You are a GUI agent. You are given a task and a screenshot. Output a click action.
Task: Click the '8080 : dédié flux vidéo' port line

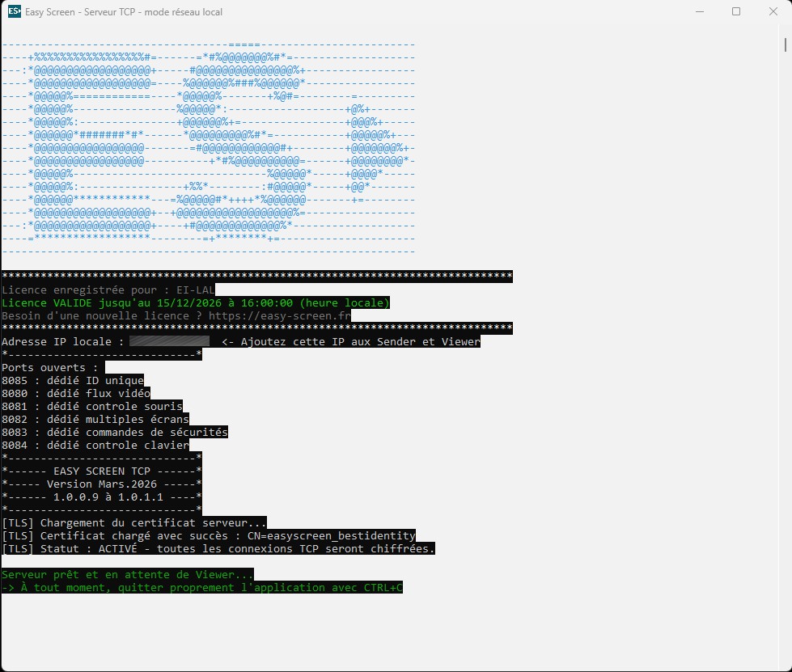pos(76,394)
